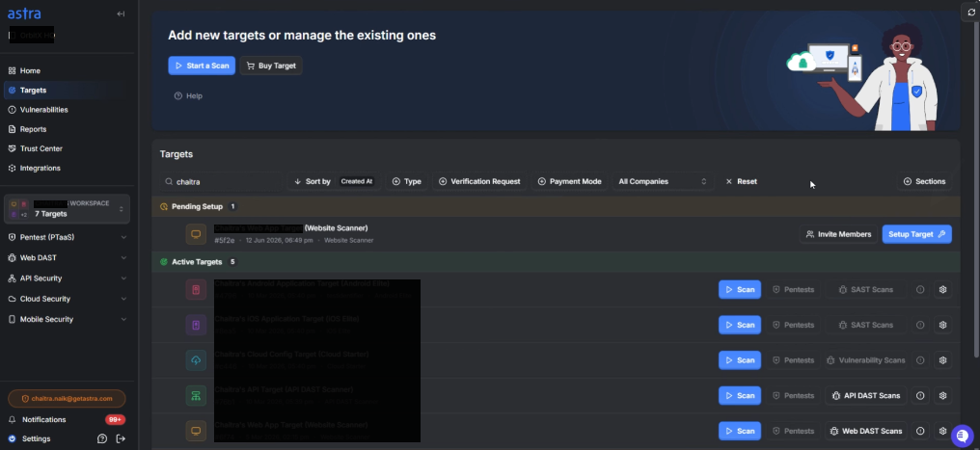Add a Payment Mode filter
Screen dimensions: 980x450
(569, 181)
